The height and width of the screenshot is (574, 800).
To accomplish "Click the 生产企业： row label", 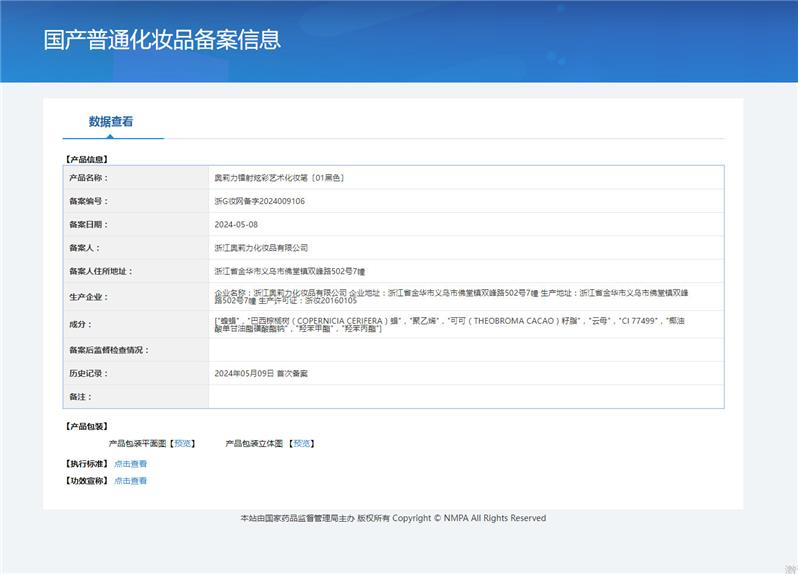I will [89, 297].
